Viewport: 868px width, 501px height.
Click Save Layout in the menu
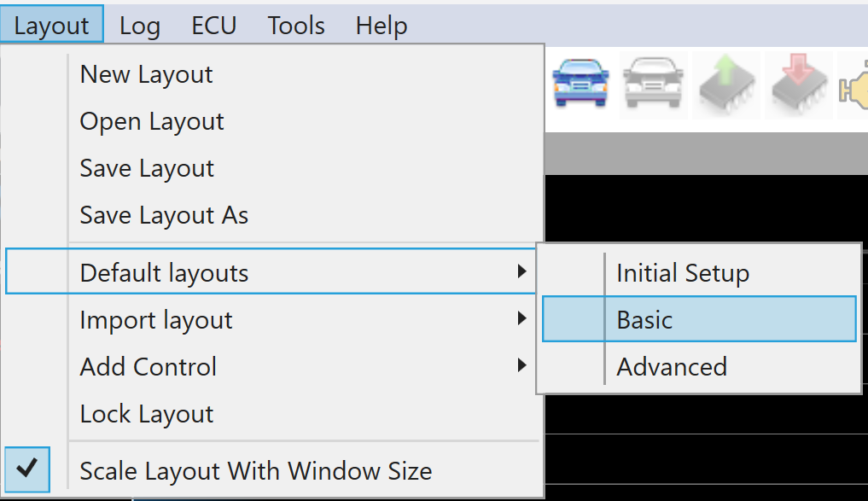pyautogui.click(x=147, y=168)
